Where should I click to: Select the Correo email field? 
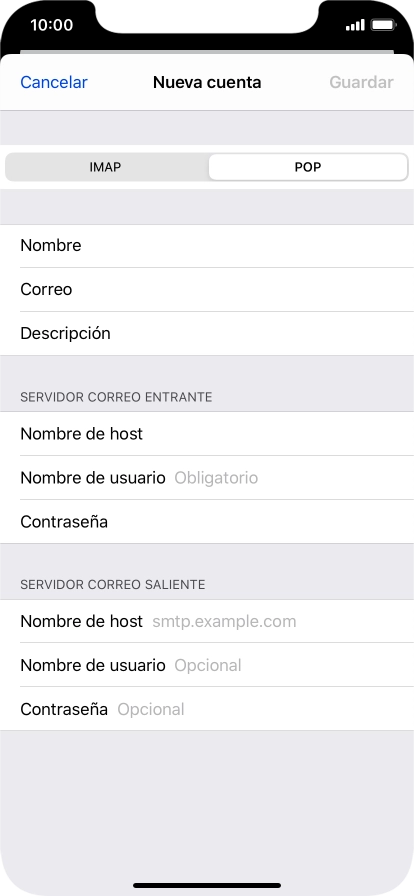(x=207, y=290)
